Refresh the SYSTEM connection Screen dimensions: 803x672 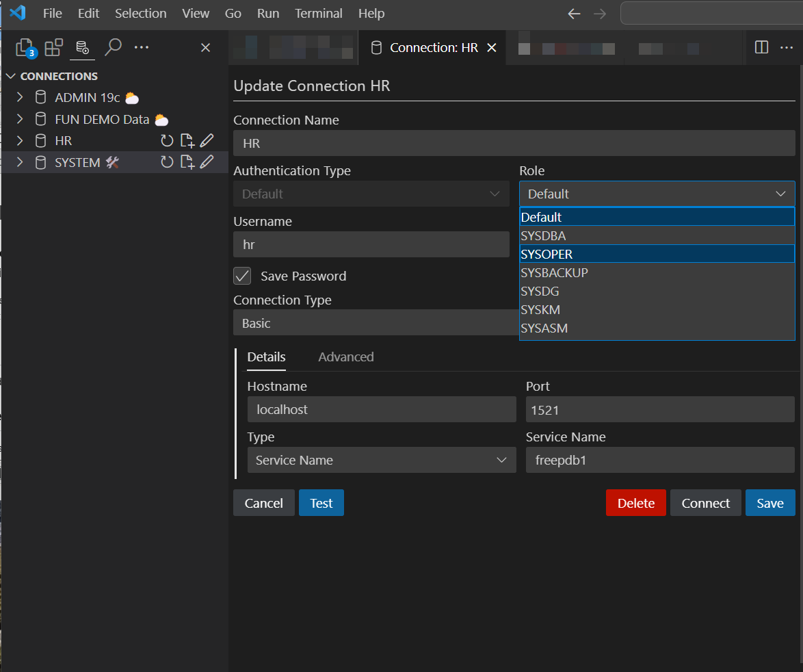coord(167,162)
